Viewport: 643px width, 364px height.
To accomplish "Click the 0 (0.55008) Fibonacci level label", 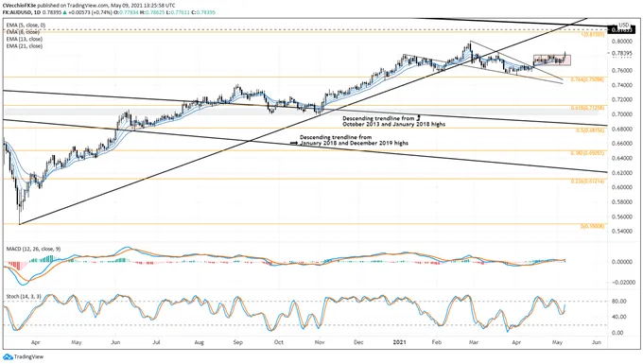I will (x=592, y=226).
